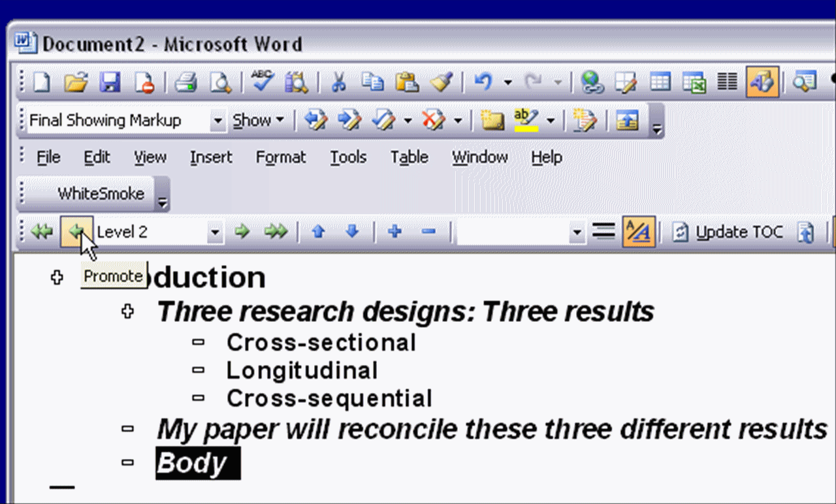Jump to previous tracked change
The image size is (836, 504).
(315, 120)
